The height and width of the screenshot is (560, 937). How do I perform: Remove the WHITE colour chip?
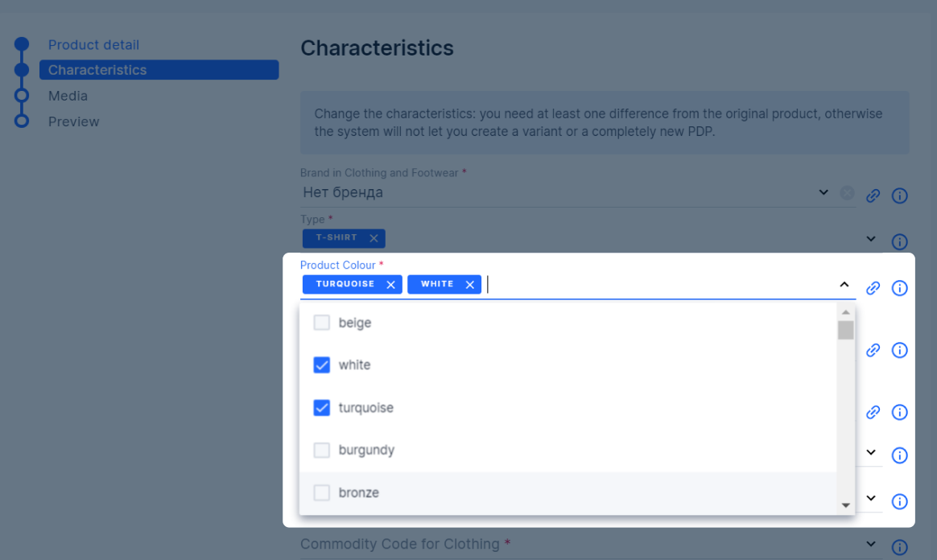[x=469, y=285]
